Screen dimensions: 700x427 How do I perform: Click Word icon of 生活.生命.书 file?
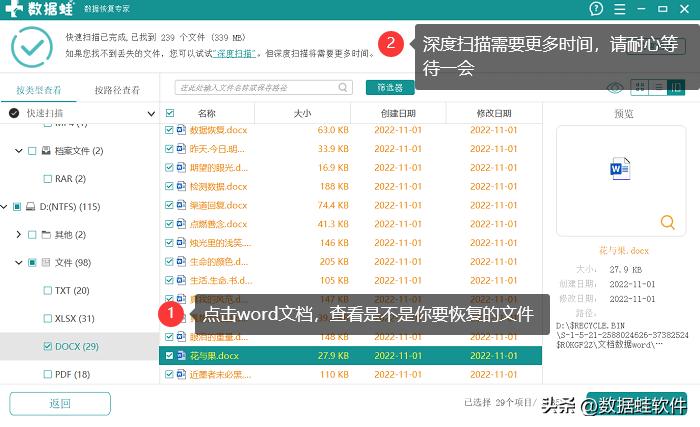(x=181, y=280)
